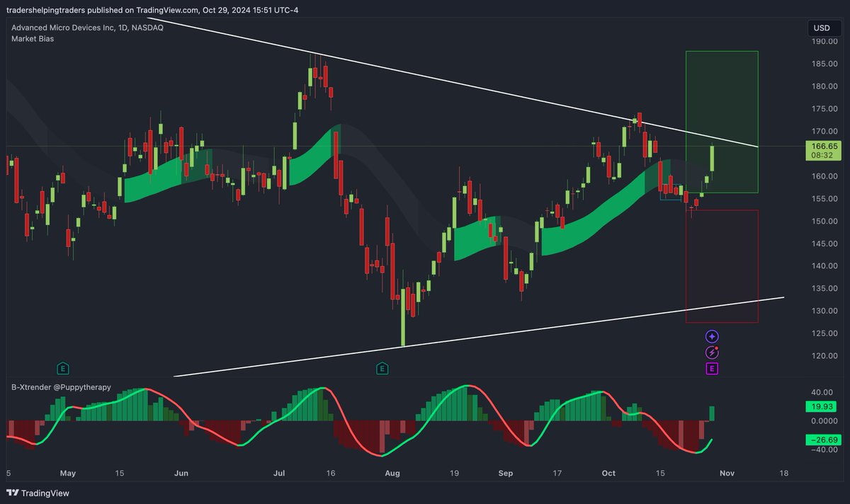Click the green 19.93 indicator value label
This screenshot has width=850, height=504.
[x=821, y=407]
